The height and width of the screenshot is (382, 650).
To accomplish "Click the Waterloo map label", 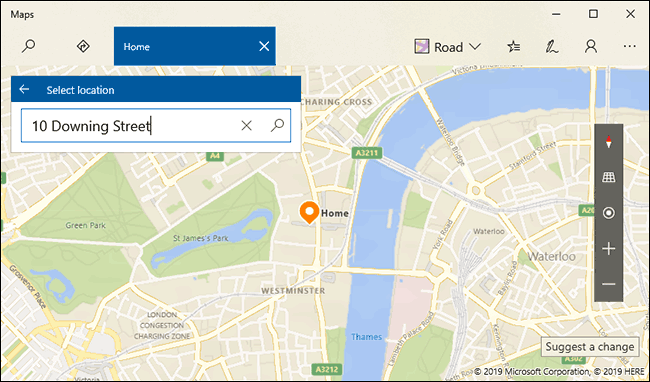I will pos(552,256).
